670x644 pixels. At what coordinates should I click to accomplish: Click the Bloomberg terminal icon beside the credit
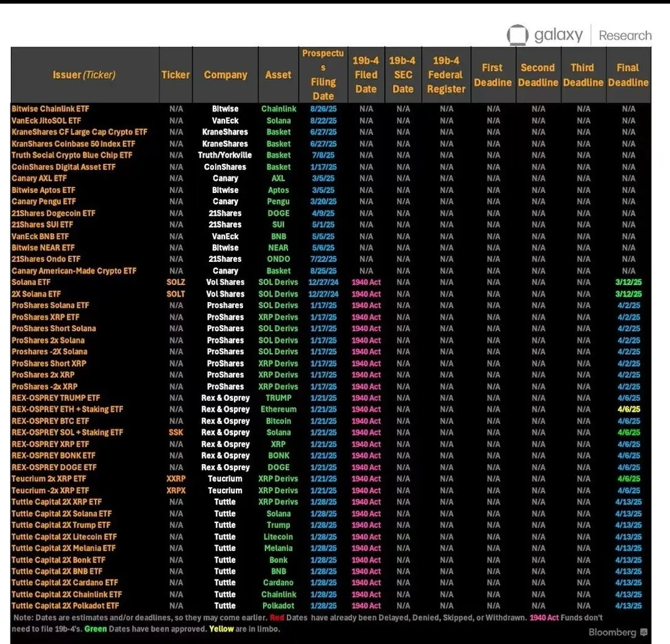tap(644, 632)
